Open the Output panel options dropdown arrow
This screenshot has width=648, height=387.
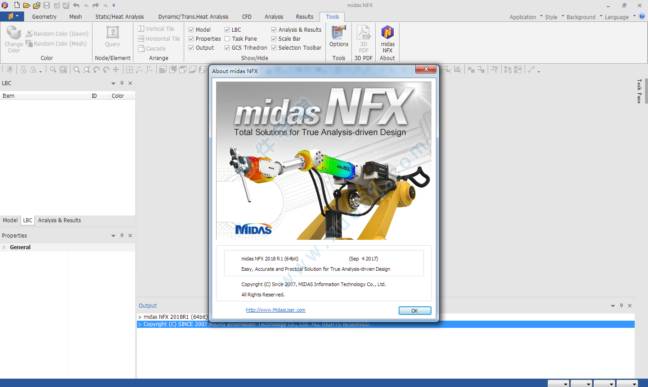(x=613, y=306)
